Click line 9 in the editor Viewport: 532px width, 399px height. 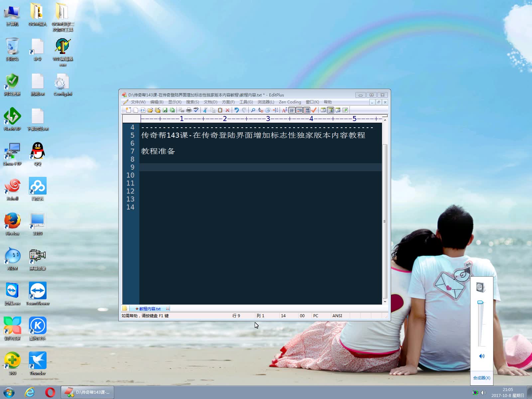point(260,167)
